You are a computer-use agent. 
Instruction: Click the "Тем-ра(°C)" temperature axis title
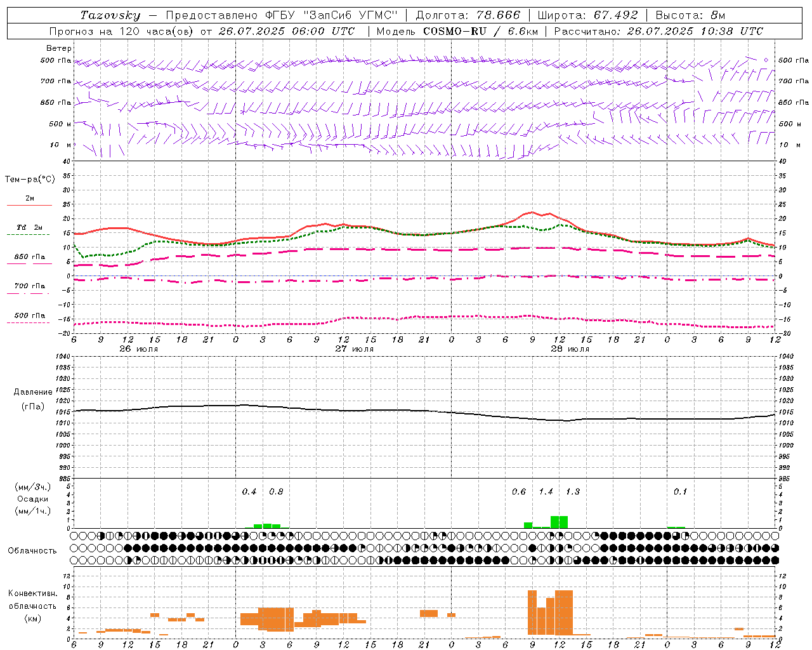30,180
